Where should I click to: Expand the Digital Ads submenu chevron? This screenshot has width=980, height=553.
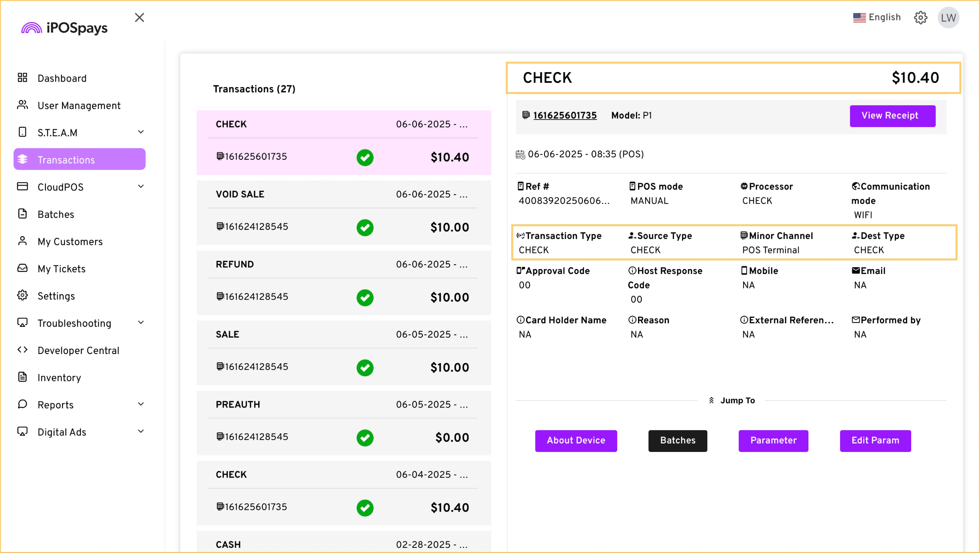click(x=141, y=432)
